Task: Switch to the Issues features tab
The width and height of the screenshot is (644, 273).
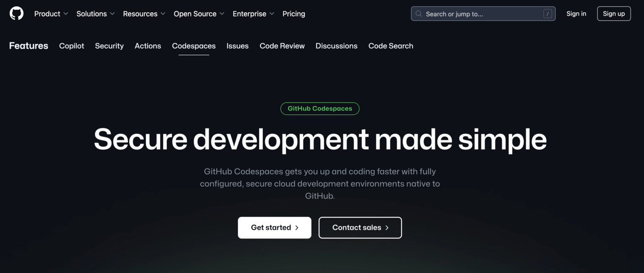Action: (237, 46)
